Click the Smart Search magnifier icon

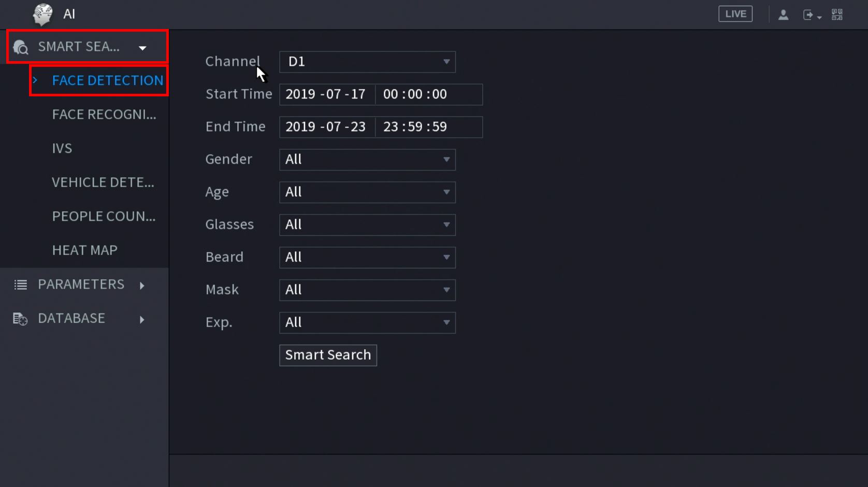click(21, 48)
